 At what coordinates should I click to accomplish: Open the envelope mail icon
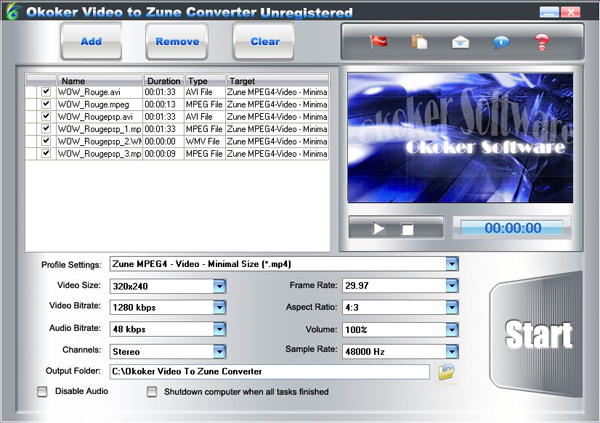460,42
